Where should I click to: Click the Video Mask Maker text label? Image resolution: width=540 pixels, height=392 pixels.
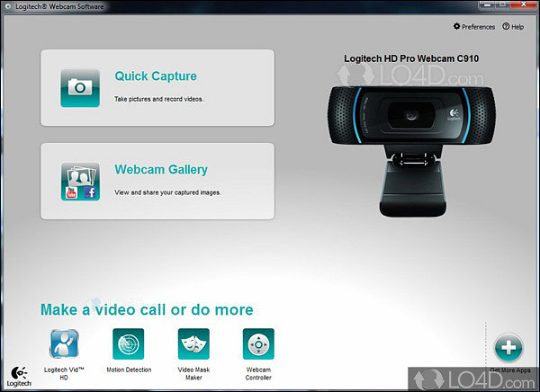[193, 373]
